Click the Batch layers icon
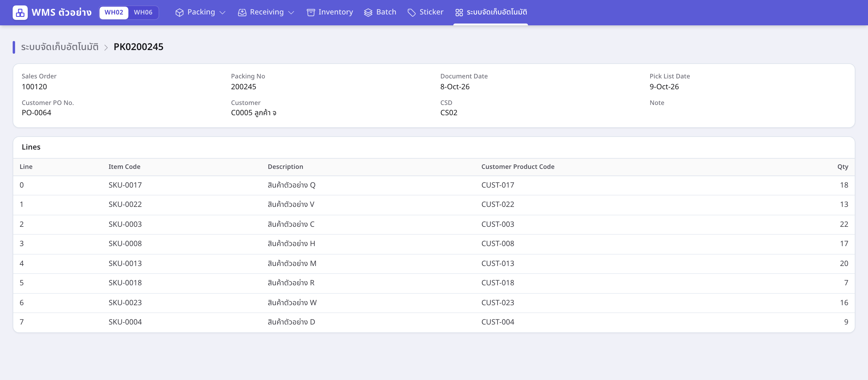868x380 pixels. pos(368,12)
